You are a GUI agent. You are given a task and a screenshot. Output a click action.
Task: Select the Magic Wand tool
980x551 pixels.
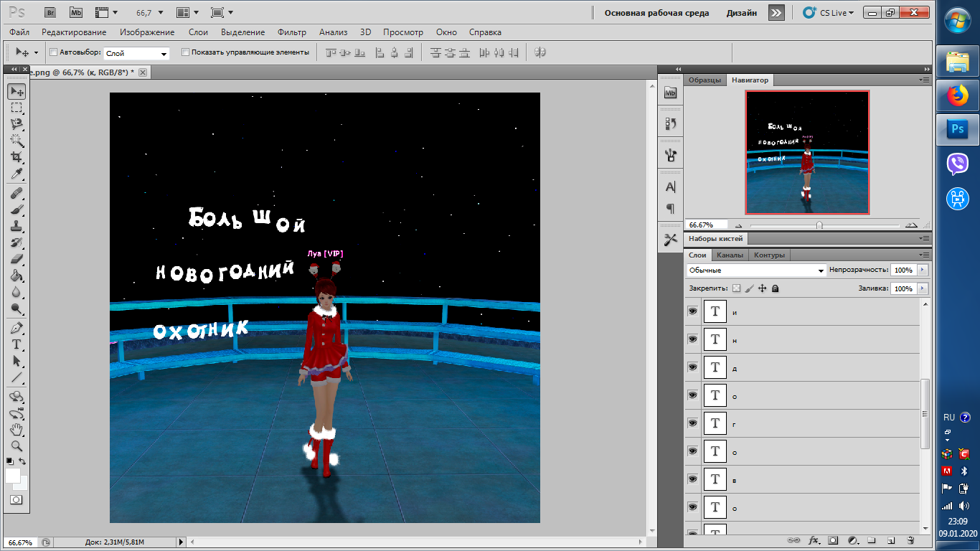pos(17,141)
